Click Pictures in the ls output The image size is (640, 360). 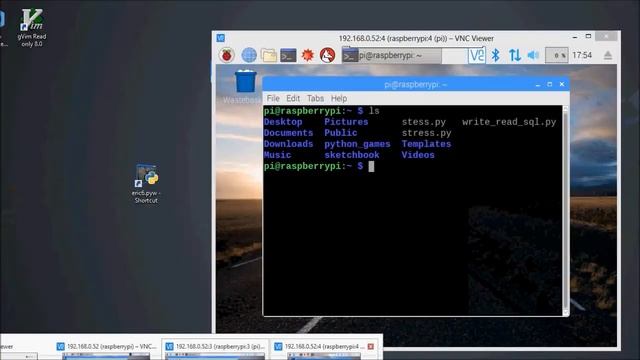click(346, 122)
